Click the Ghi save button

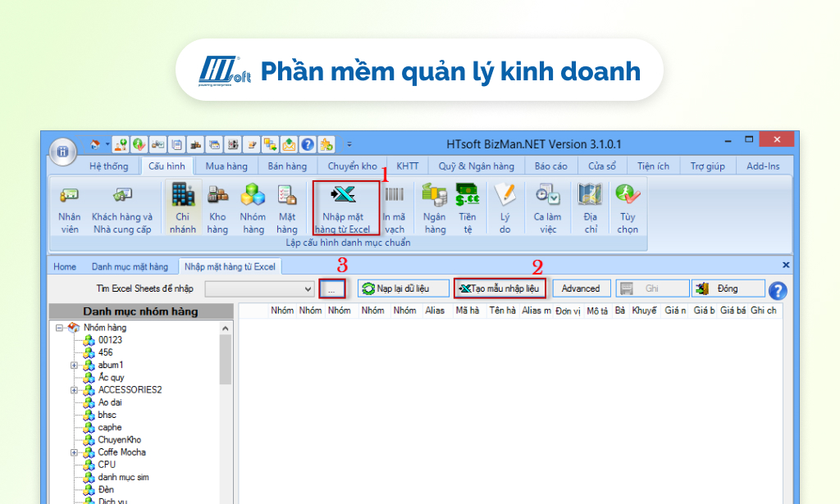[652, 289]
